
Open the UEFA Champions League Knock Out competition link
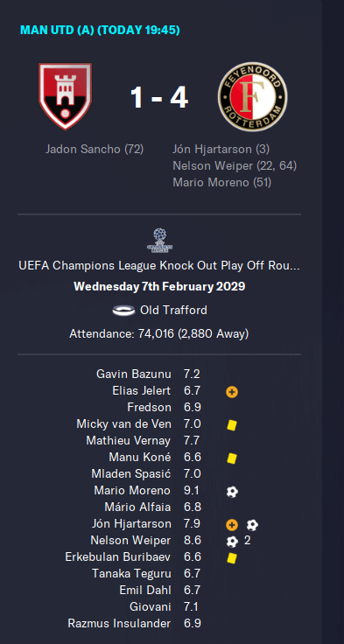pyautogui.click(x=159, y=265)
